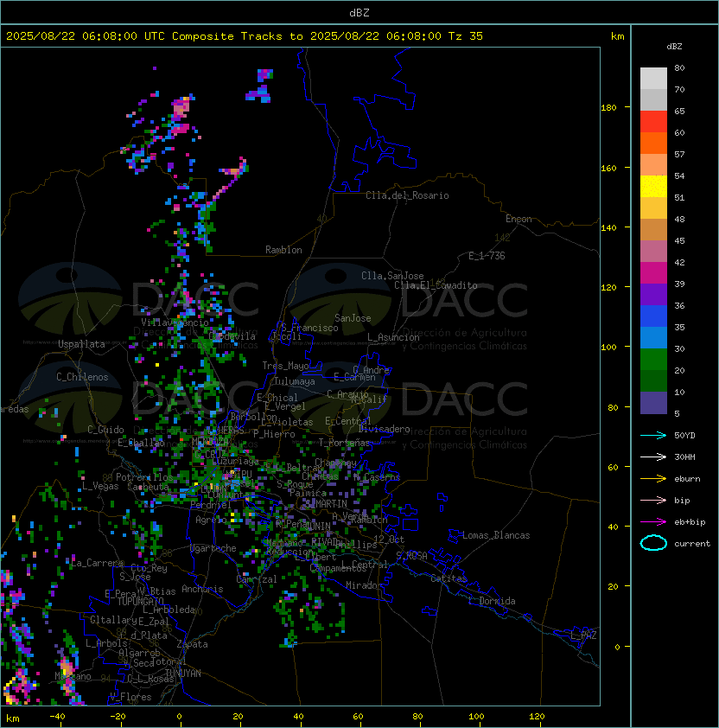Click the 'L_Dormida' map label

[492, 601]
